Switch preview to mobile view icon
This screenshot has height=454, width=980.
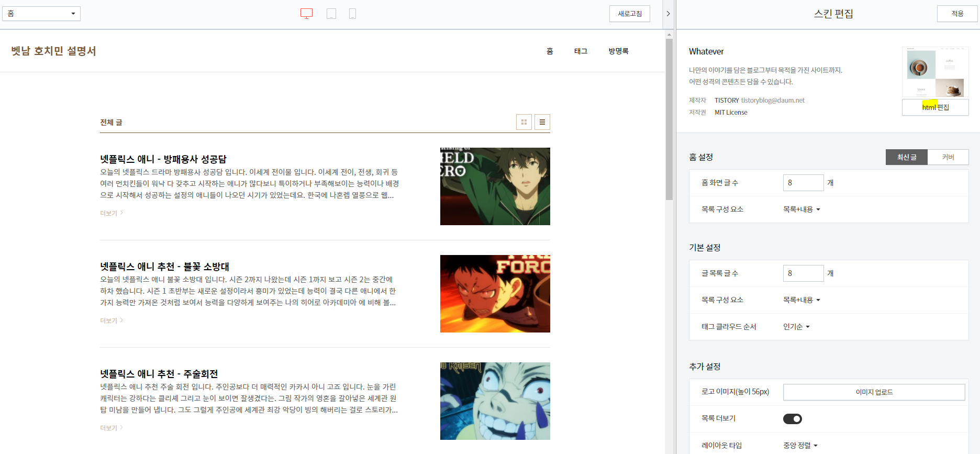click(352, 14)
